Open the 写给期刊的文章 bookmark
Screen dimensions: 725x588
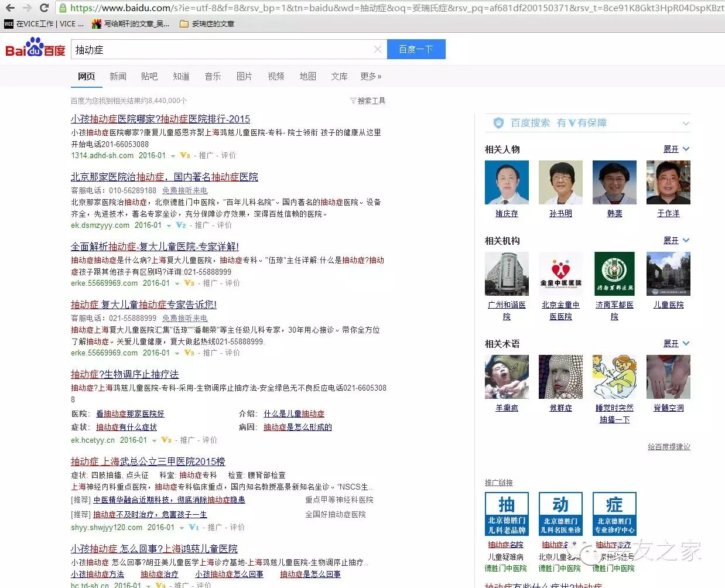130,24
